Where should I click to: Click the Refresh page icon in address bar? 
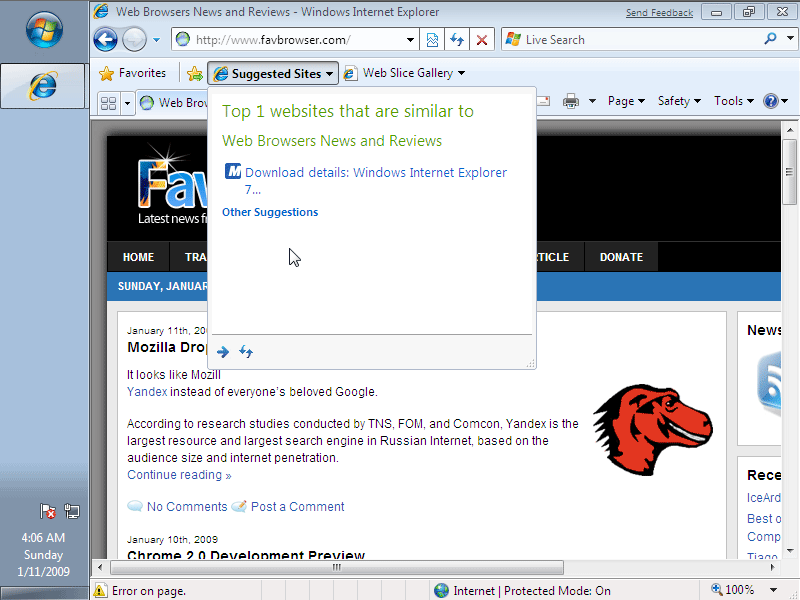pos(457,40)
